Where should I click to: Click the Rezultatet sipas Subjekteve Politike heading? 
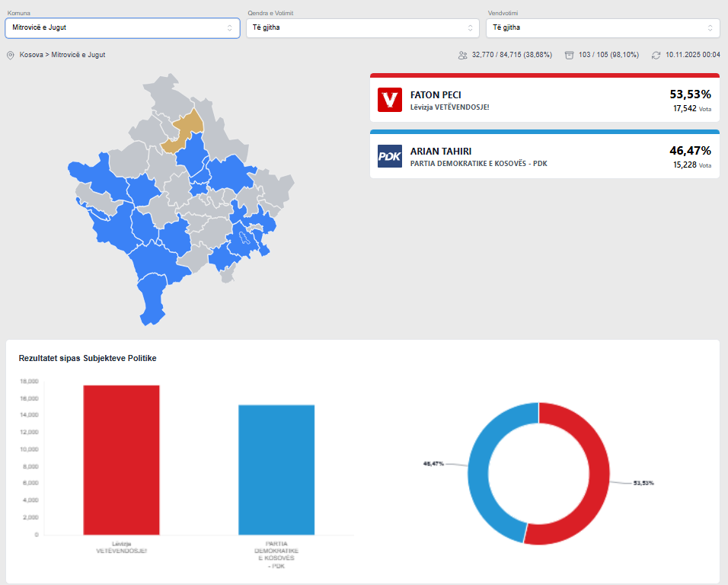tap(88, 358)
